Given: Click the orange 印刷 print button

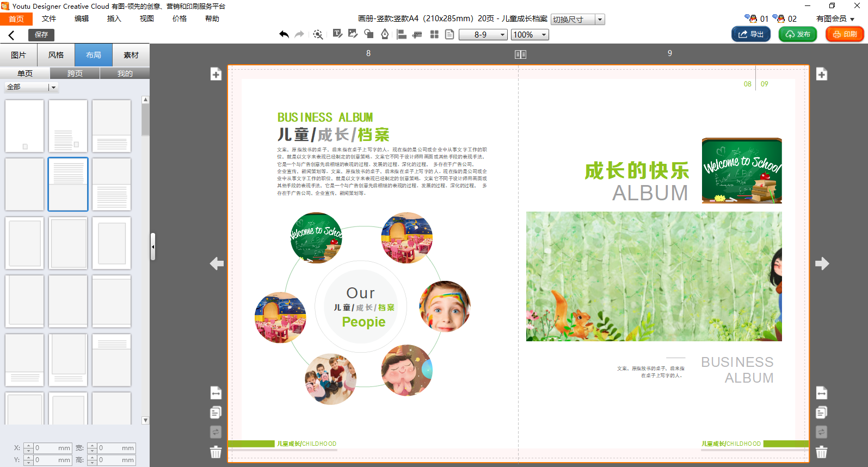Looking at the screenshot, I should 845,34.
